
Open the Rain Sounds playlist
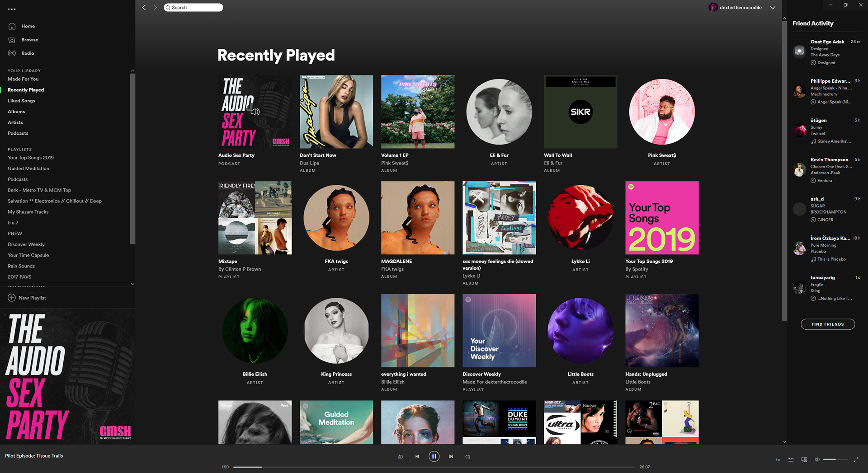pyautogui.click(x=21, y=266)
